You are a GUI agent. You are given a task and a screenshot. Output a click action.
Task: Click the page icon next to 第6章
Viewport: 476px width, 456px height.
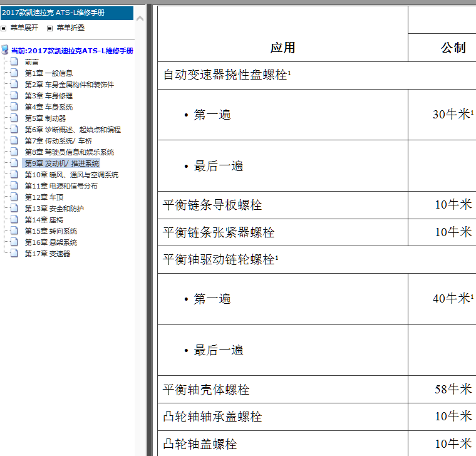click(14, 129)
